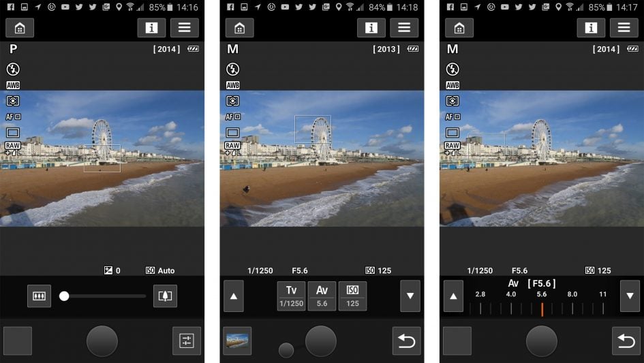
Task: Tap the home icon on the left screen
Action: [20, 28]
